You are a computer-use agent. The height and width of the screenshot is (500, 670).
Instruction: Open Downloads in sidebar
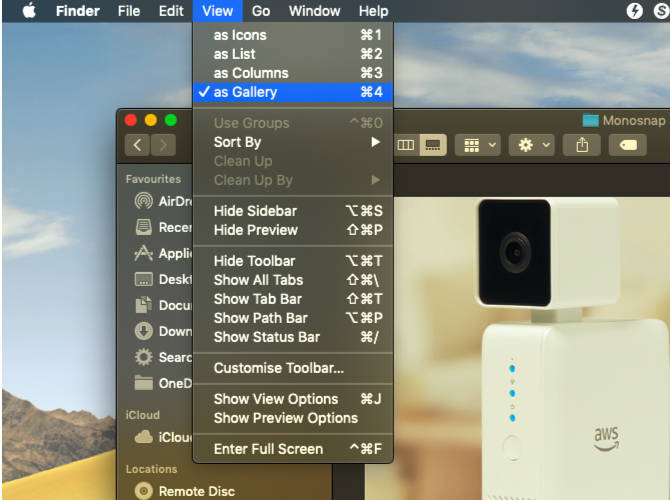[163, 331]
